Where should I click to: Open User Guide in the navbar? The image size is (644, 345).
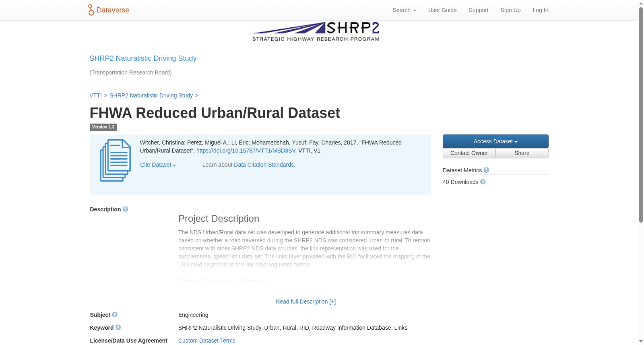click(442, 10)
